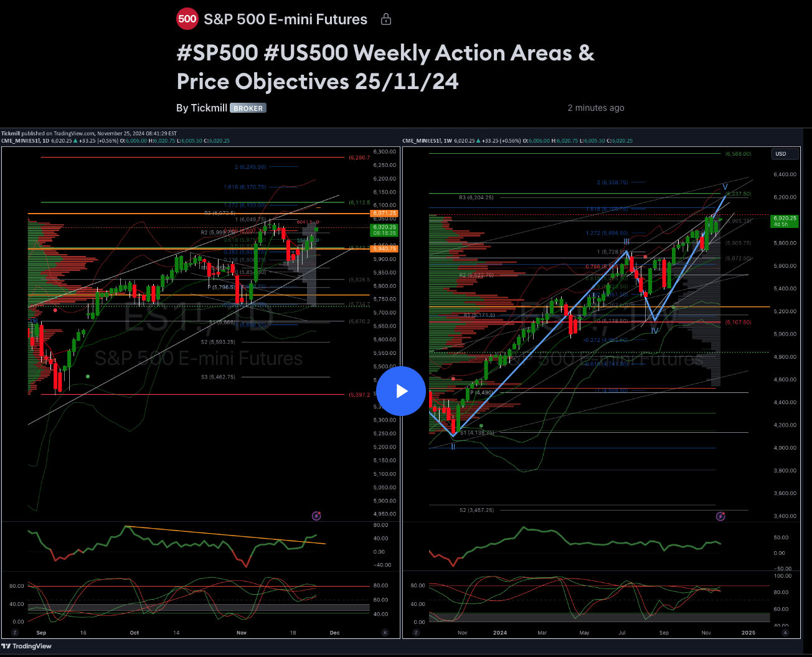Open the Weekly Action Areas idea title

point(385,67)
